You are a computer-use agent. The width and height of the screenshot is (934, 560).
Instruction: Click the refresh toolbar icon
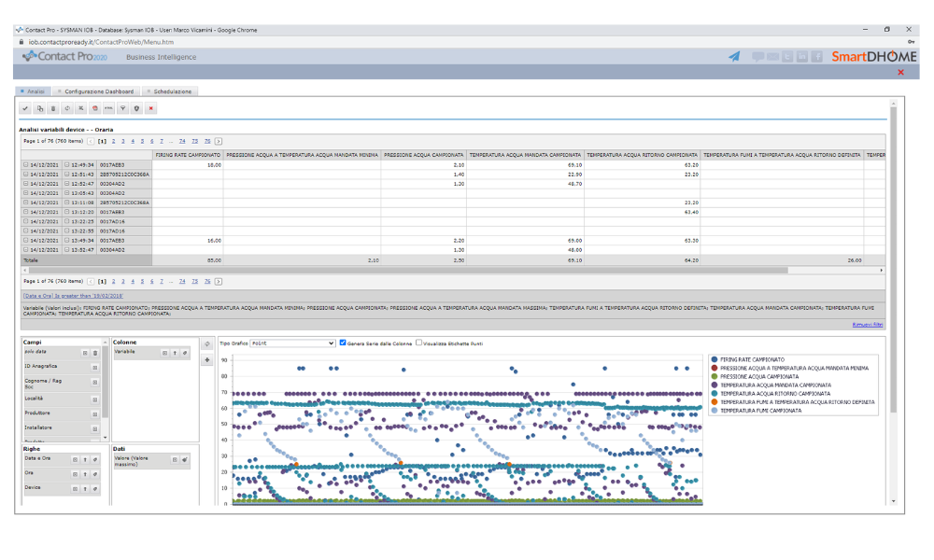[x=67, y=108]
